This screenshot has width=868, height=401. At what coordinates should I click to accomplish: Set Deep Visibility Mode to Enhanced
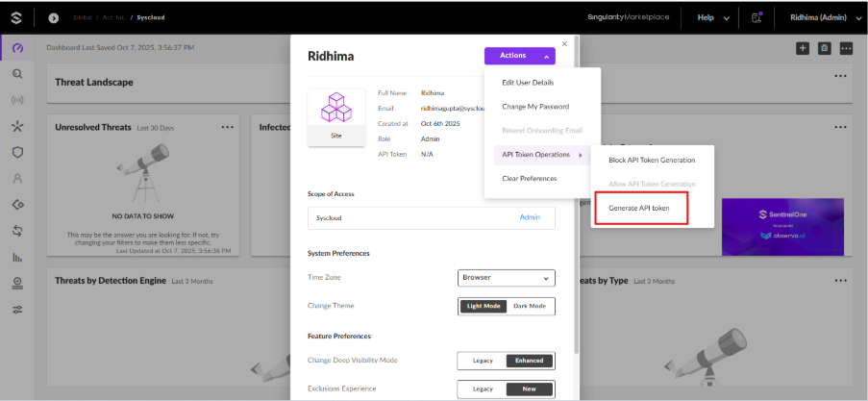(x=530, y=361)
